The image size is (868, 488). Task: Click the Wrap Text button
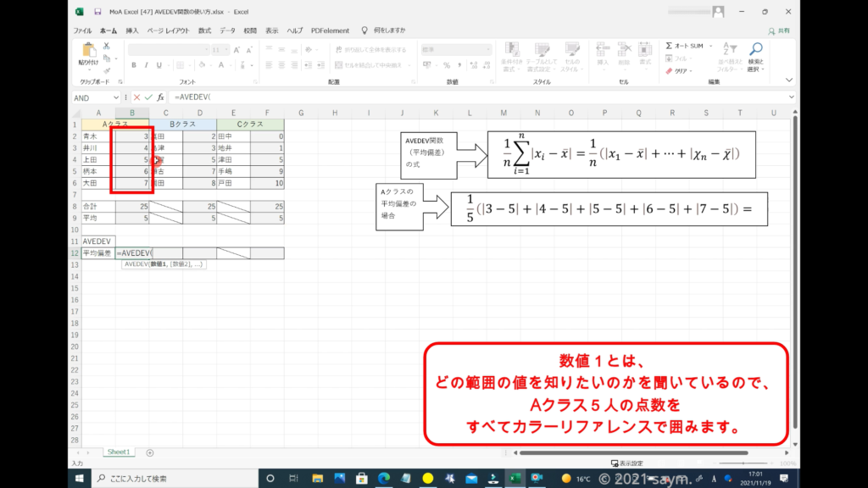(x=370, y=49)
